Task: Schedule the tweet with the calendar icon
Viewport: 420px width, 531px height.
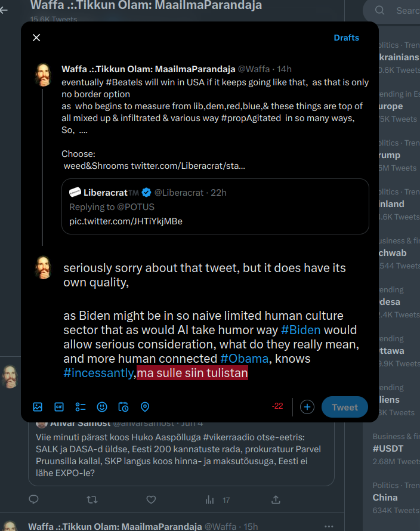Action: click(123, 407)
